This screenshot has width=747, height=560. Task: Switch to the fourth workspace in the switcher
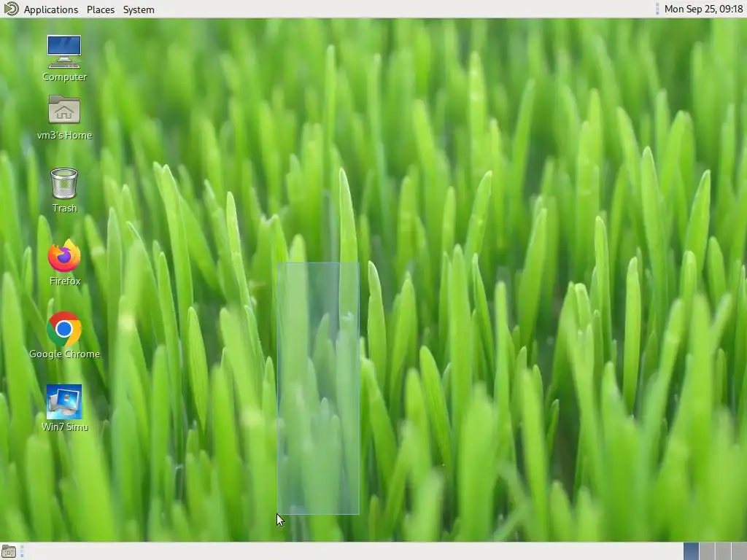740,551
